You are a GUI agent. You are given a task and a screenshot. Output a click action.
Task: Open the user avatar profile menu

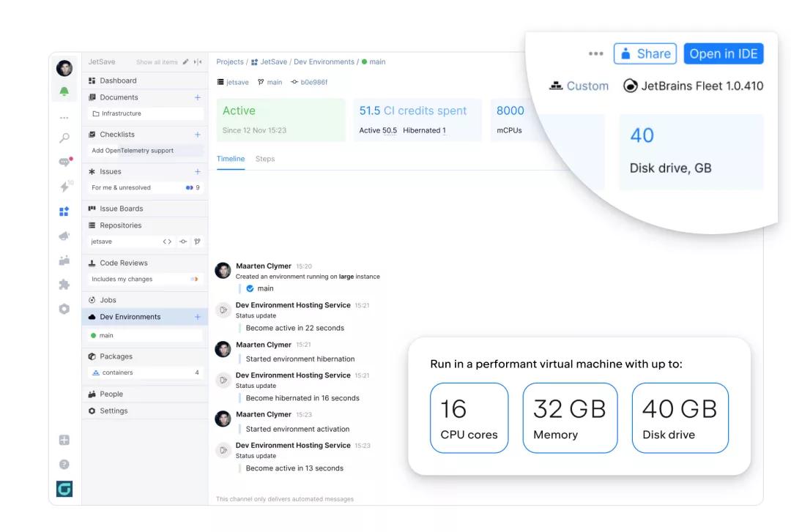coord(64,68)
